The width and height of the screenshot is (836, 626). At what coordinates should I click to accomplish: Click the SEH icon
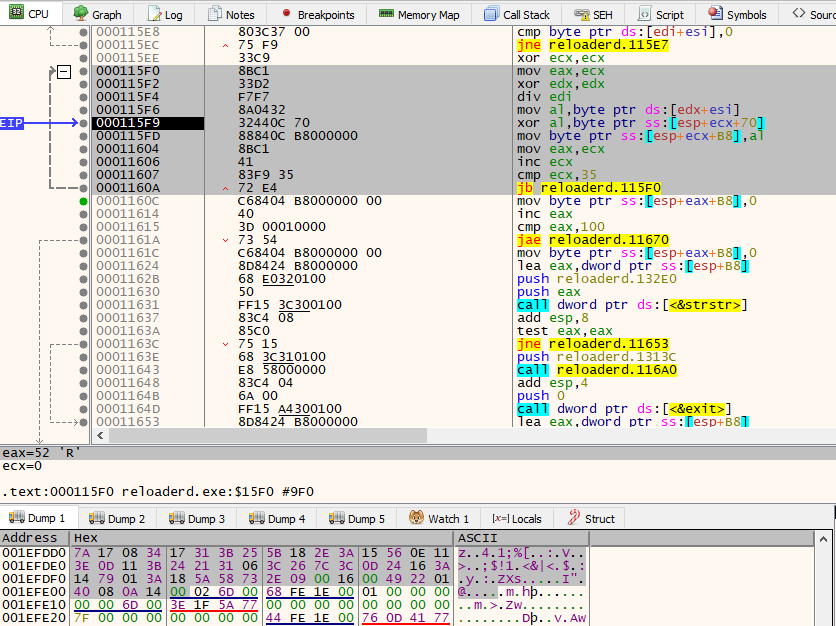[x=581, y=14]
